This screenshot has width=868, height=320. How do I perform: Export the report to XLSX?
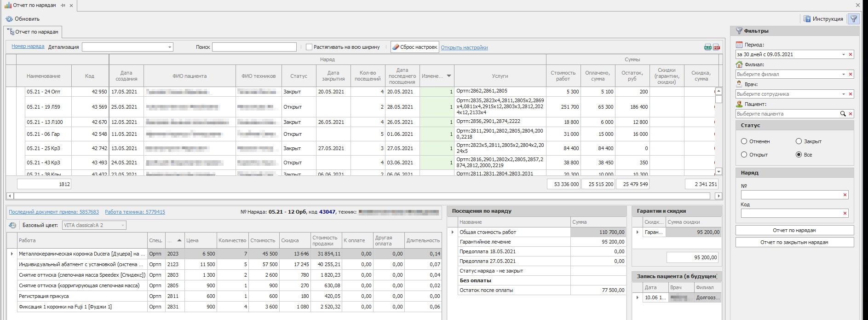click(708, 47)
